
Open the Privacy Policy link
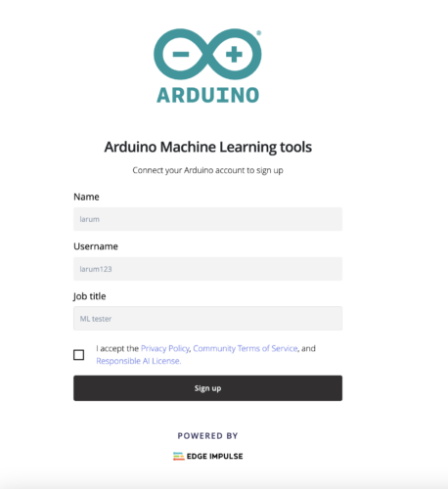coord(165,348)
